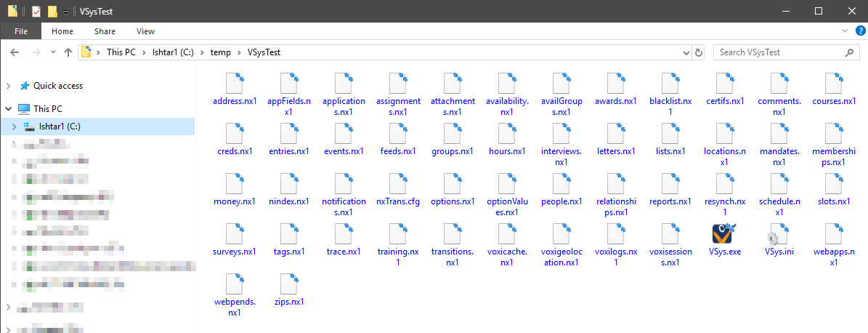Collapse the This PC tree node
This screenshot has height=333, width=868.
point(8,108)
